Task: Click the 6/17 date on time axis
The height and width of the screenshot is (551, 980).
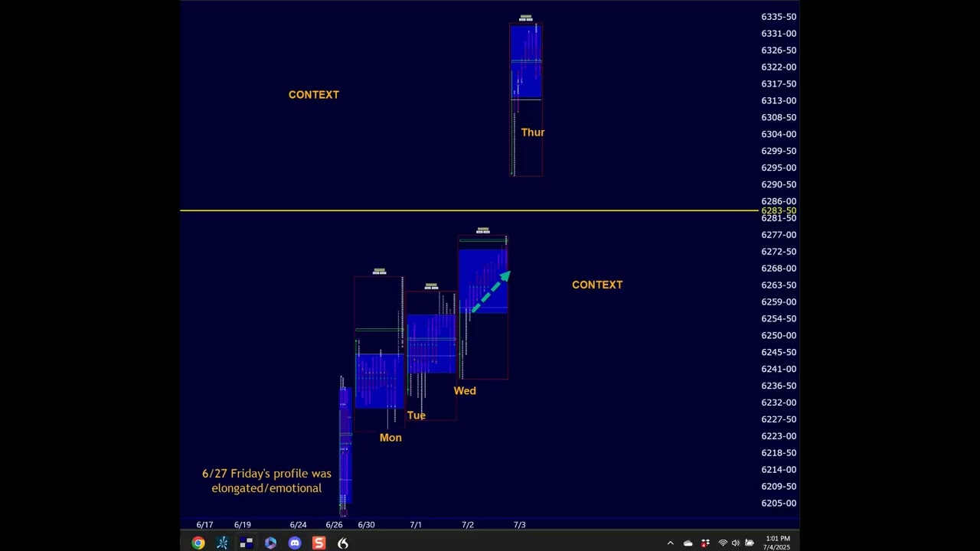Action: 204,525
